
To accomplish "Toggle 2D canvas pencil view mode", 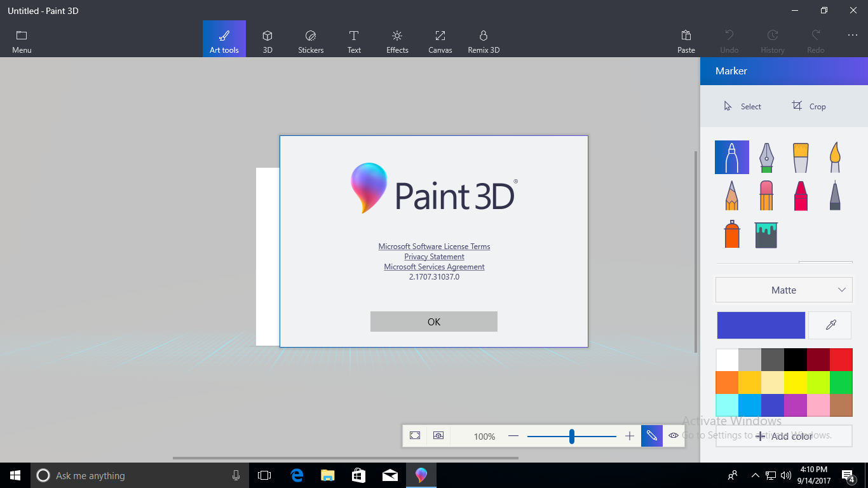I will [652, 436].
